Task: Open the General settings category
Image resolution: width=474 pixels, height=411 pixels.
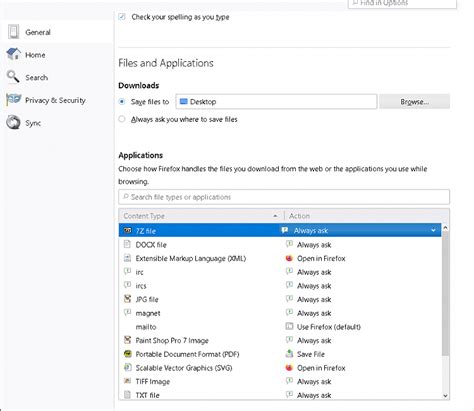Action: 57,32
